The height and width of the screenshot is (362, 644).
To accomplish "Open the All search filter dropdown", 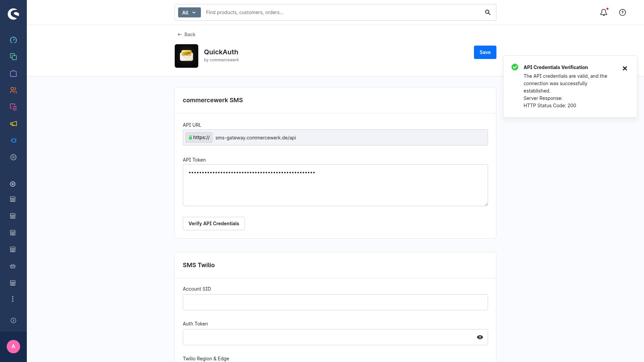I will point(190,12).
